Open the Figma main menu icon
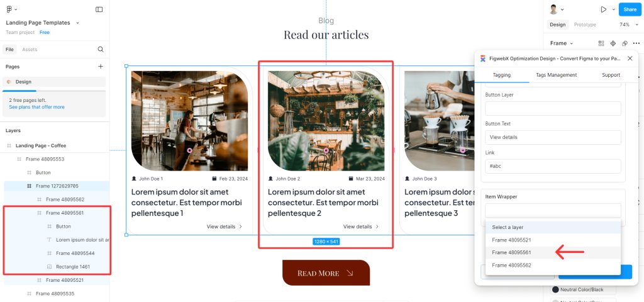This screenshot has width=644, height=302. click(x=9, y=9)
